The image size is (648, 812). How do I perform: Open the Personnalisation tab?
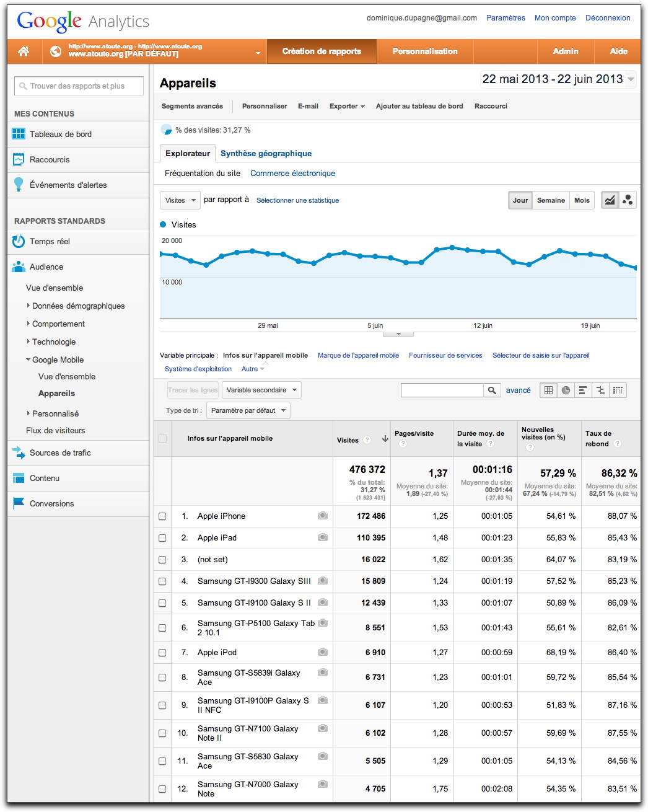(x=425, y=51)
